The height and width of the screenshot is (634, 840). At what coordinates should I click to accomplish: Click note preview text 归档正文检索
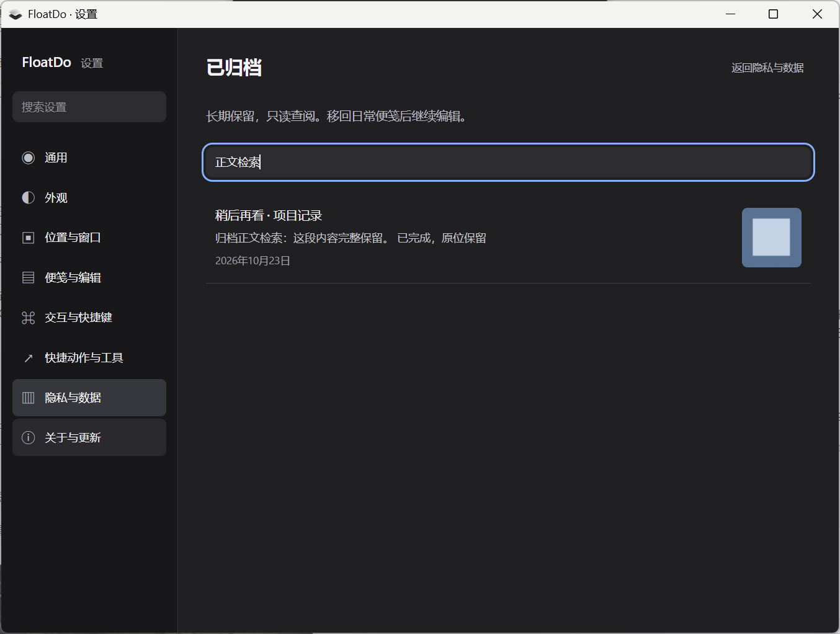(x=351, y=238)
